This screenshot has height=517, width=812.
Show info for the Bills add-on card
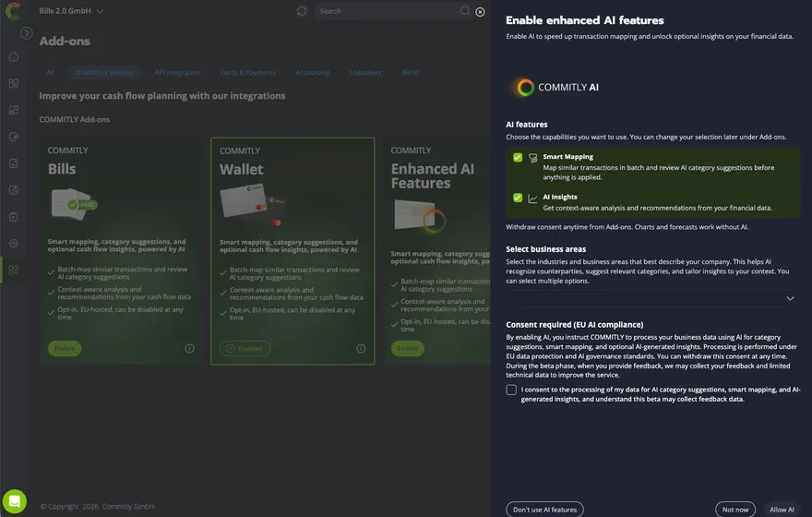189,349
